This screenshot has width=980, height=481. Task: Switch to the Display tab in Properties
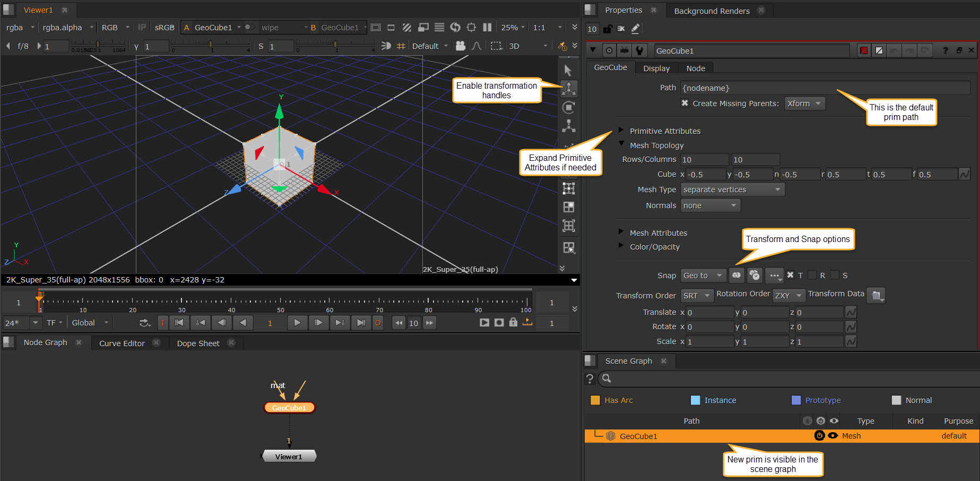click(656, 68)
